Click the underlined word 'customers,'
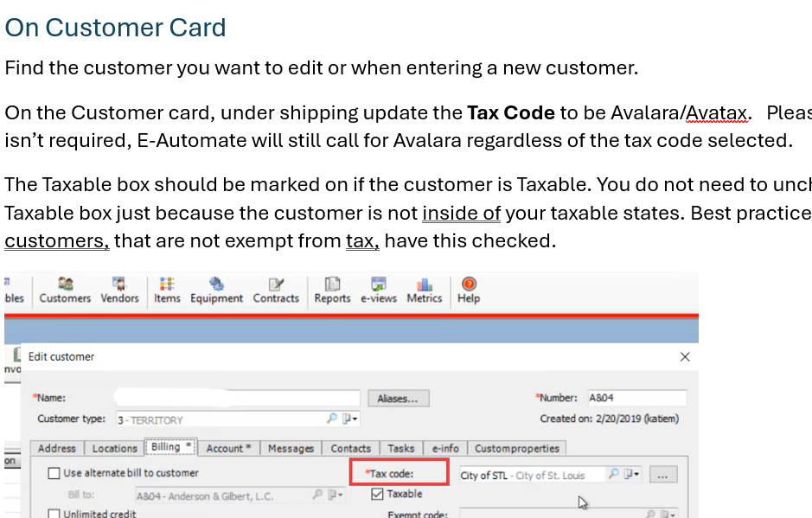Screen dimensions: 812x518 point(57,241)
